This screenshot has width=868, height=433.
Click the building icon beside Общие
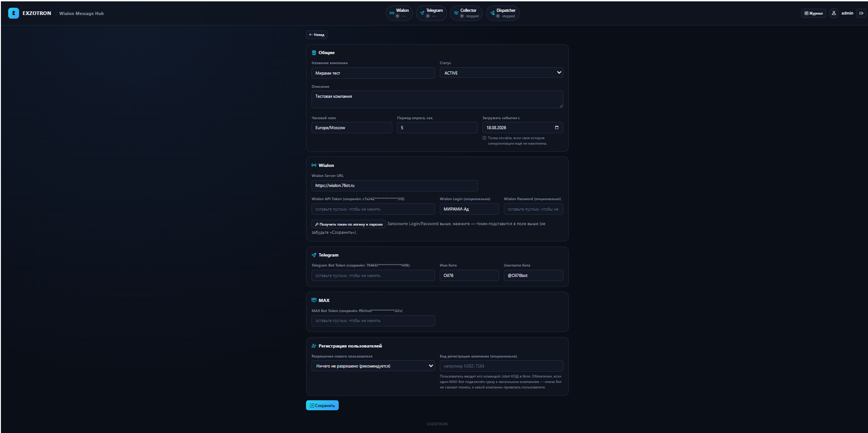pyautogui.click(x=314, y=53)
